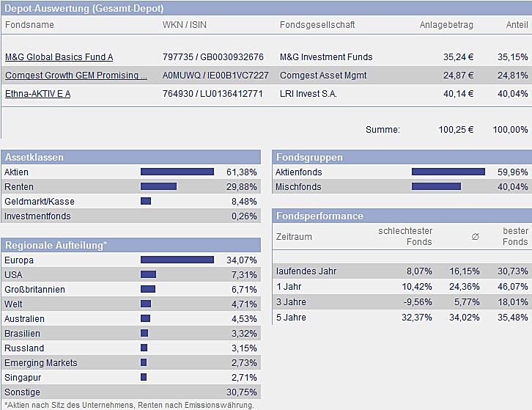Click the Aktienfonds fund group bar

pos(448,172)
